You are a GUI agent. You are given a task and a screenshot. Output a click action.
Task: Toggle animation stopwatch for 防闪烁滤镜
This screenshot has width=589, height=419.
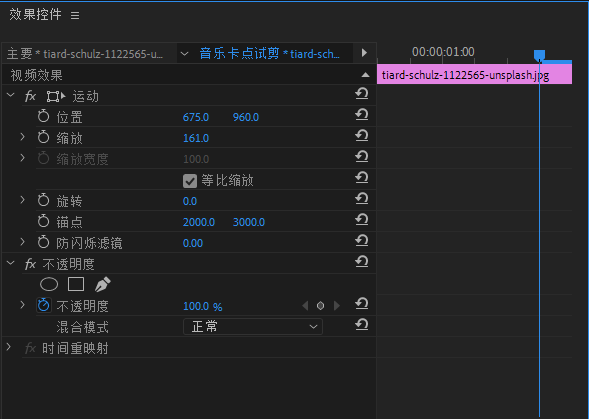[44, 242]
